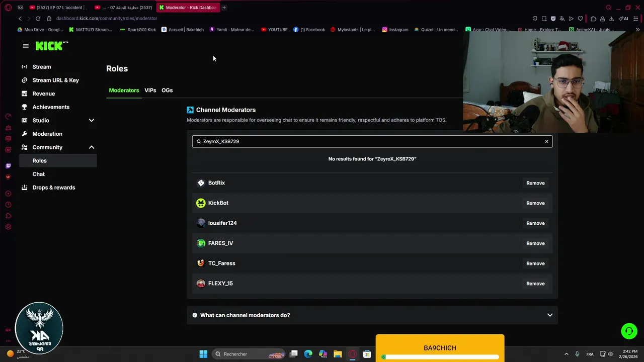Screen dimensions: 644x362
Task: Open the Kick hamburger menu
Action: click(26, 46)
